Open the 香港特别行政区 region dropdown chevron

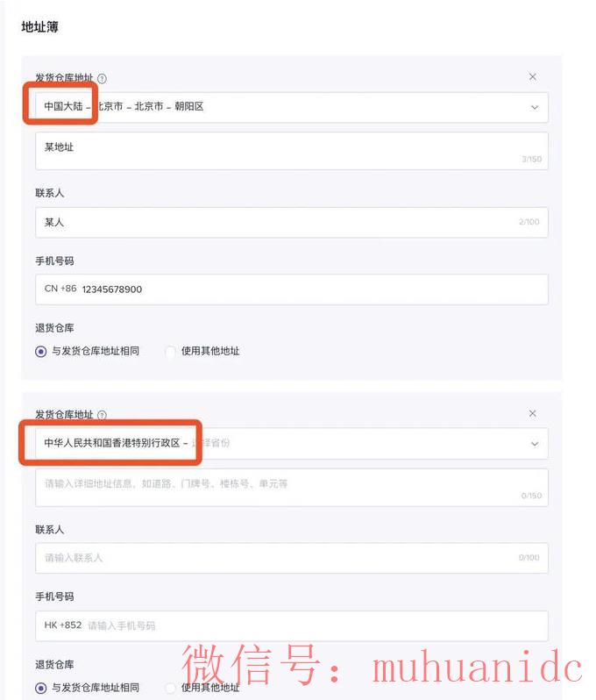click(535, 444)
